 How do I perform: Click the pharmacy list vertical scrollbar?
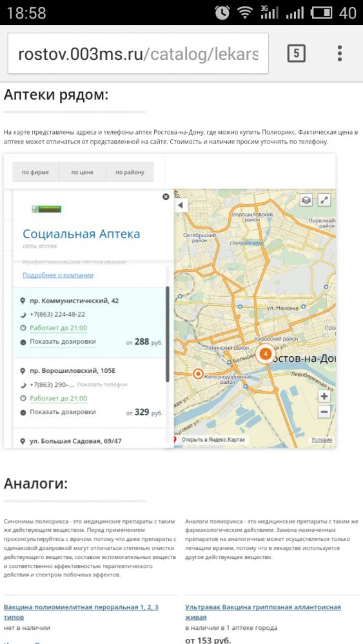168,334
